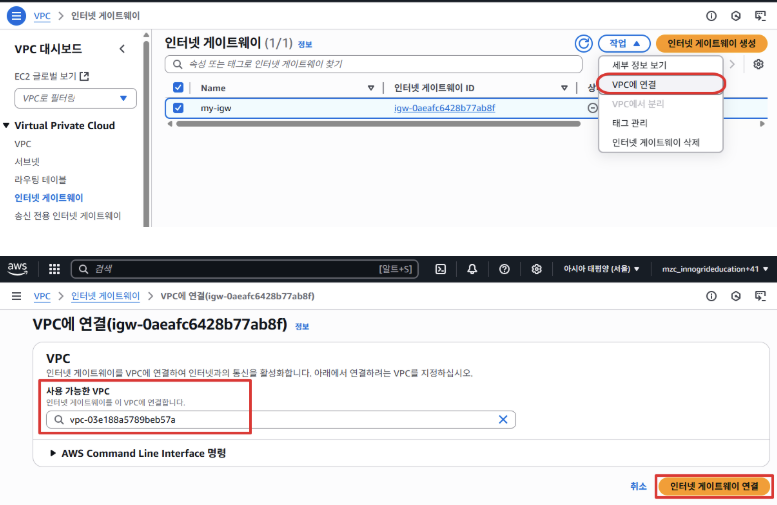Refresh the internet gateway list
The height and width of the screenshot is (505, 777).
584,44
